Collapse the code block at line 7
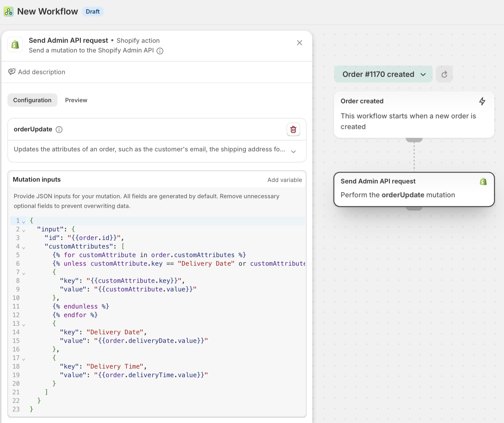This screenshot has width=504, height=423. click(x=24, y=274)
